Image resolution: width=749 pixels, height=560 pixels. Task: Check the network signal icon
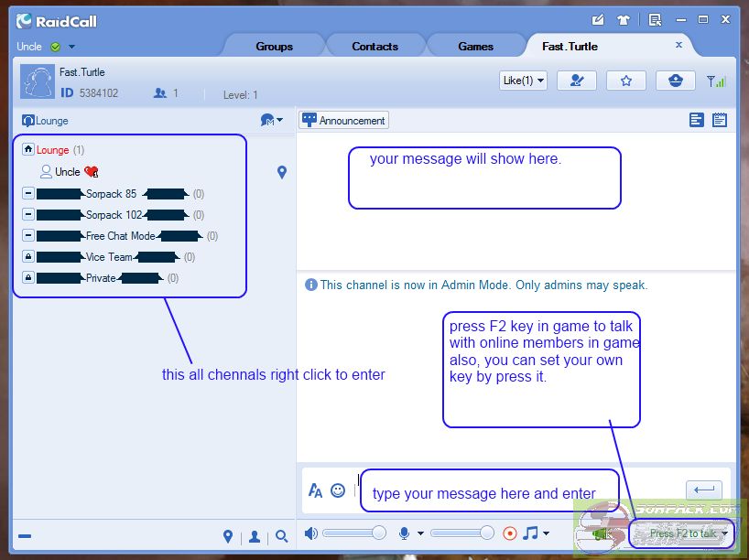tap(716, 81)
